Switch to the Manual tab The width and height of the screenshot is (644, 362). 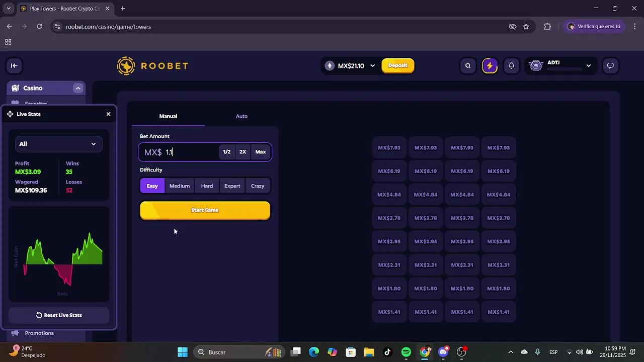tap(168, 116)
